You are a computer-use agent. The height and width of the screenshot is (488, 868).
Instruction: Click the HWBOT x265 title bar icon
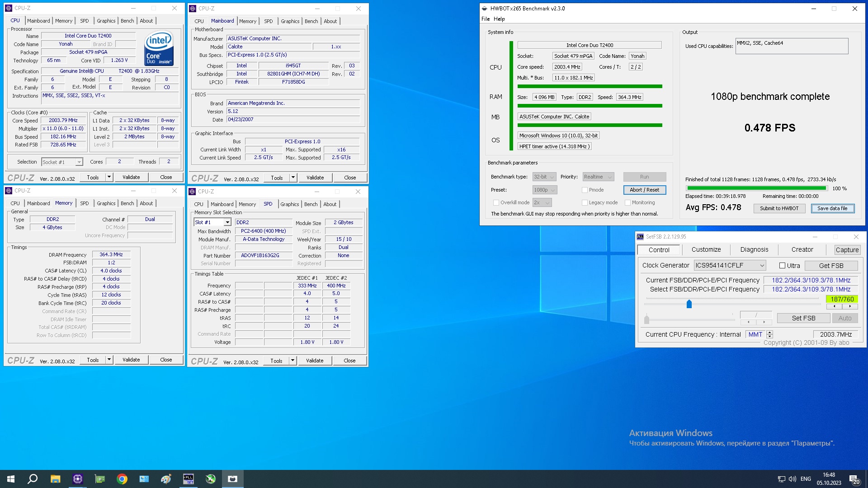485,9
